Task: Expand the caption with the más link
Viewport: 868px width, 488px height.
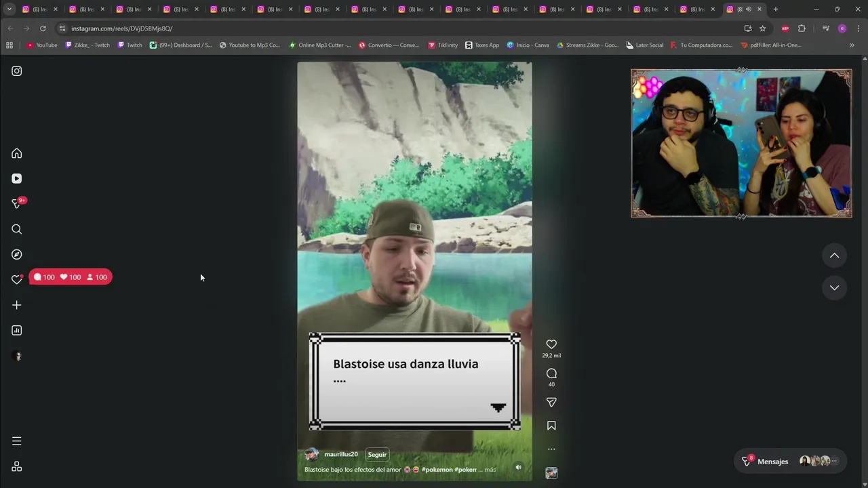Action: 490,470
